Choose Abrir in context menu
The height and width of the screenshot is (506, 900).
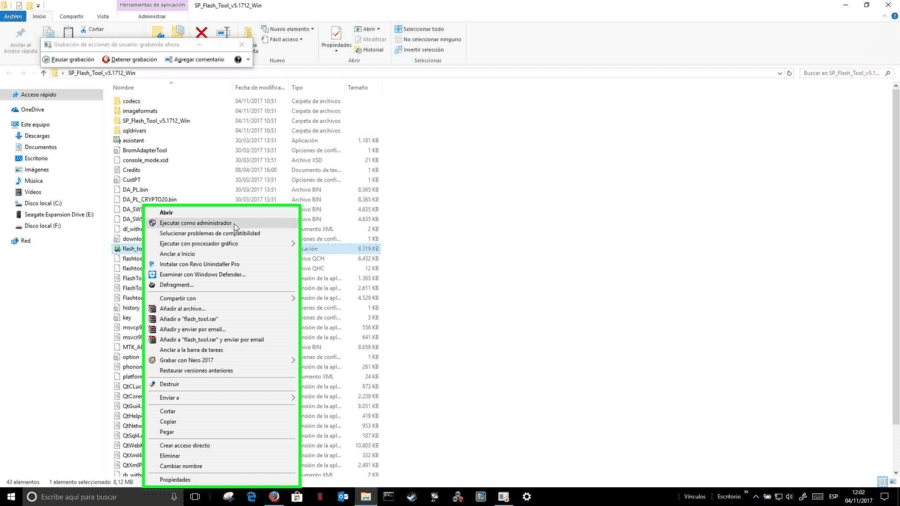click(221, 213)
